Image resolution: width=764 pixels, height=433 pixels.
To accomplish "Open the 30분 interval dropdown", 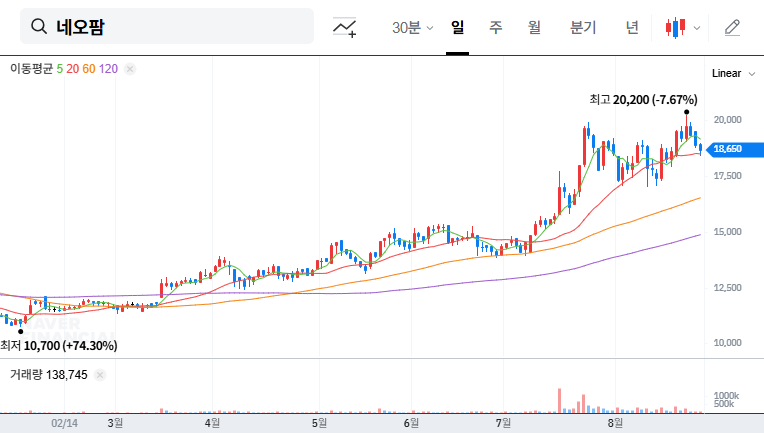I will click(x=412, y=28).
